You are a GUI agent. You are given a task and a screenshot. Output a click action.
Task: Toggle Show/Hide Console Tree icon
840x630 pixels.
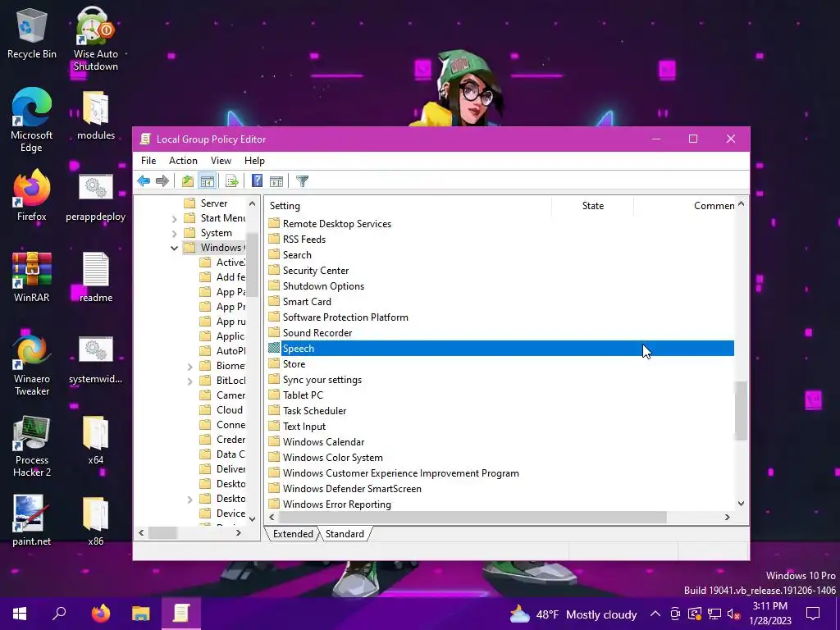(208, 181)
